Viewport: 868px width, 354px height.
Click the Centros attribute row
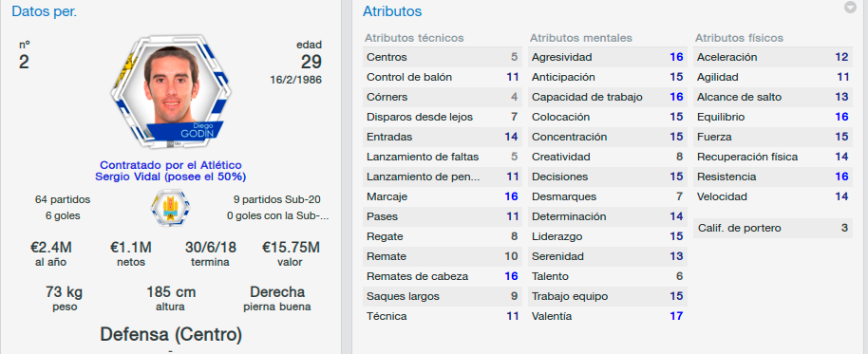[x=443, y=57]
